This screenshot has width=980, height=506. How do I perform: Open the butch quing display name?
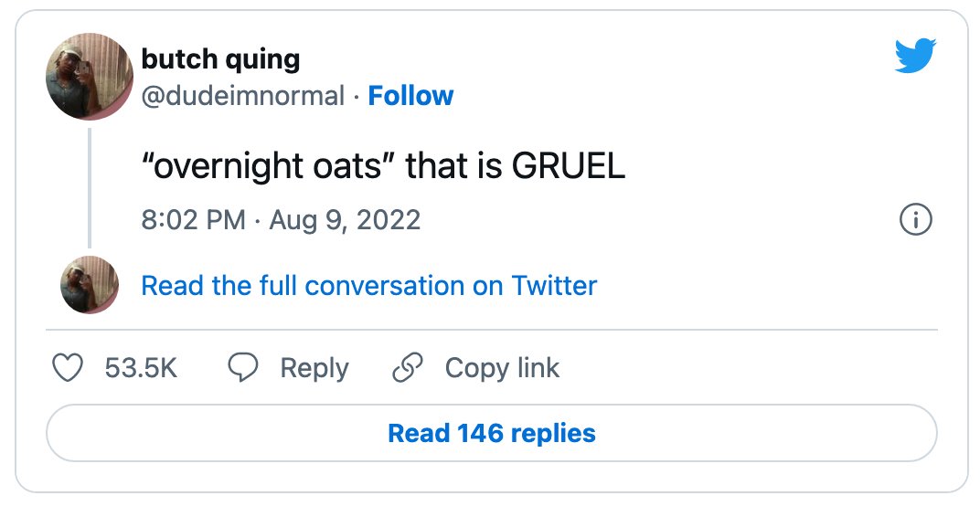(220, 59)
